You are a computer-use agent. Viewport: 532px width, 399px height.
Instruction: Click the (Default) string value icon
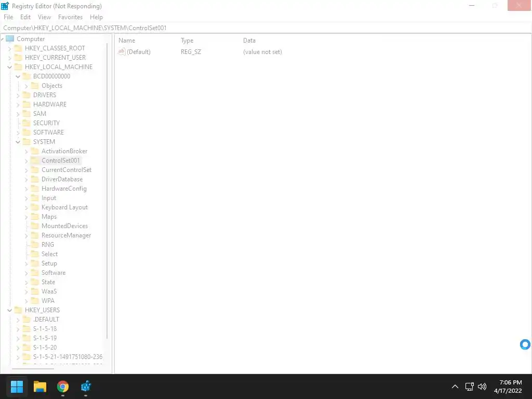pyautogui.click(x=122, y=51)
